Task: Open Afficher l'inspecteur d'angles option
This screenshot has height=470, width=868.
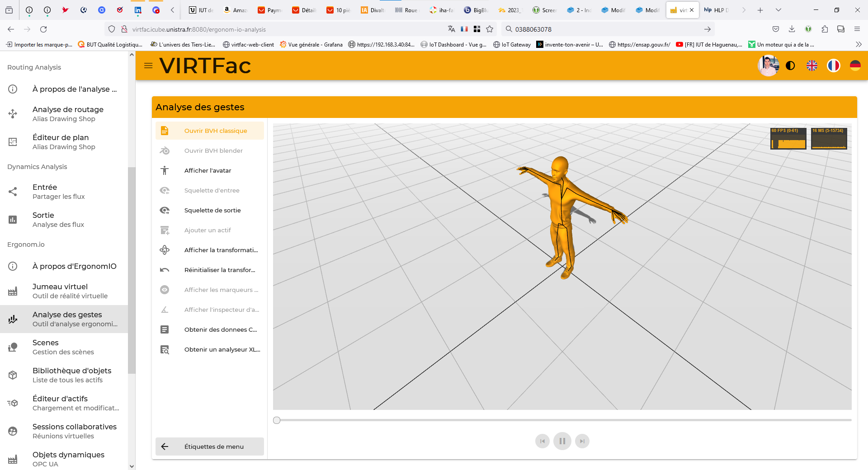Action: [x=210, y=310]
